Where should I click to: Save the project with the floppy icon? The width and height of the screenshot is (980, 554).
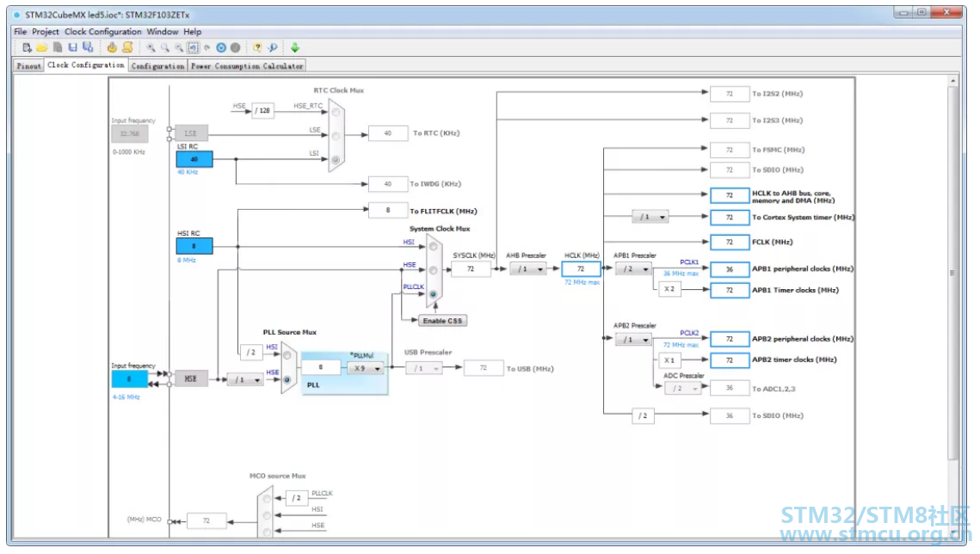(x=72, y=47)
